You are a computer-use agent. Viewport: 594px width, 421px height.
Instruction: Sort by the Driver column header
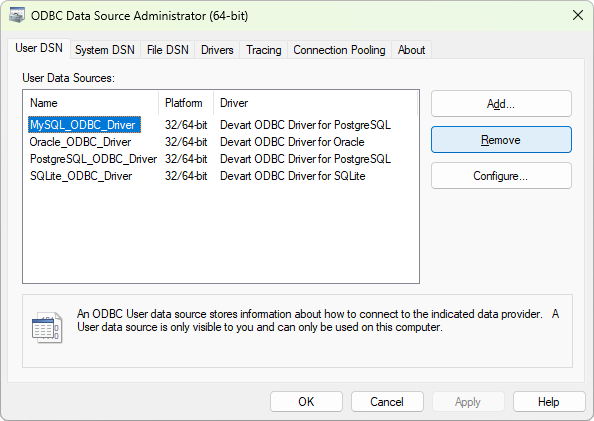pos(316,103)
